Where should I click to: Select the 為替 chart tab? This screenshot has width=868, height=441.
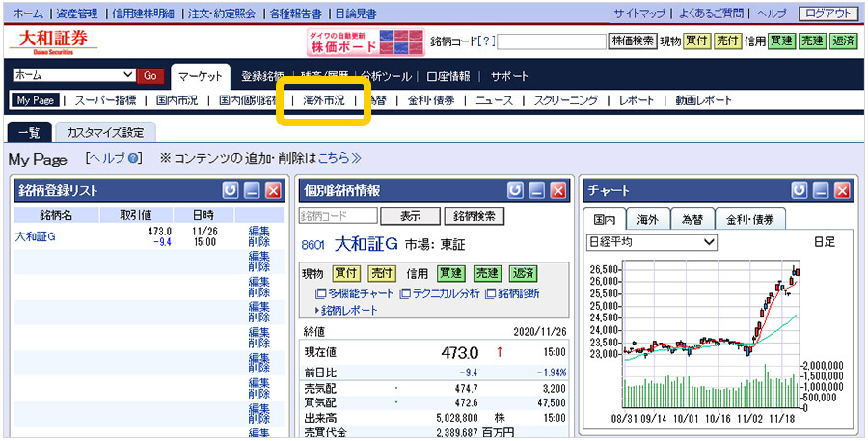pyautogui.click(x=692, y=219)
